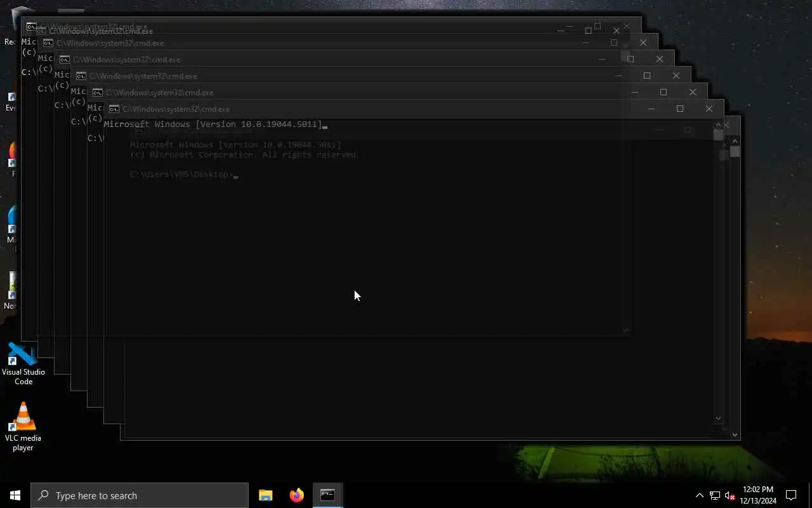Open the network status tray icon

(x=715, y=495)
